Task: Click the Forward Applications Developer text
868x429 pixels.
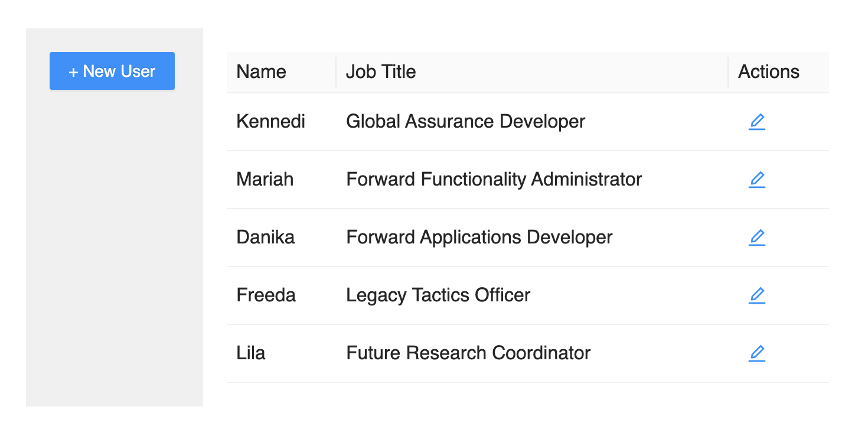Action: pos(479,238)
